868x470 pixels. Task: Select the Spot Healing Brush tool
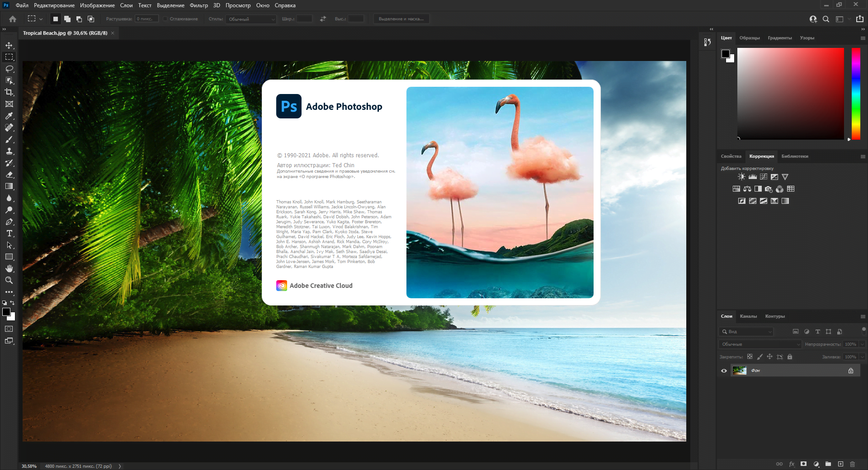tap(9, 127)
